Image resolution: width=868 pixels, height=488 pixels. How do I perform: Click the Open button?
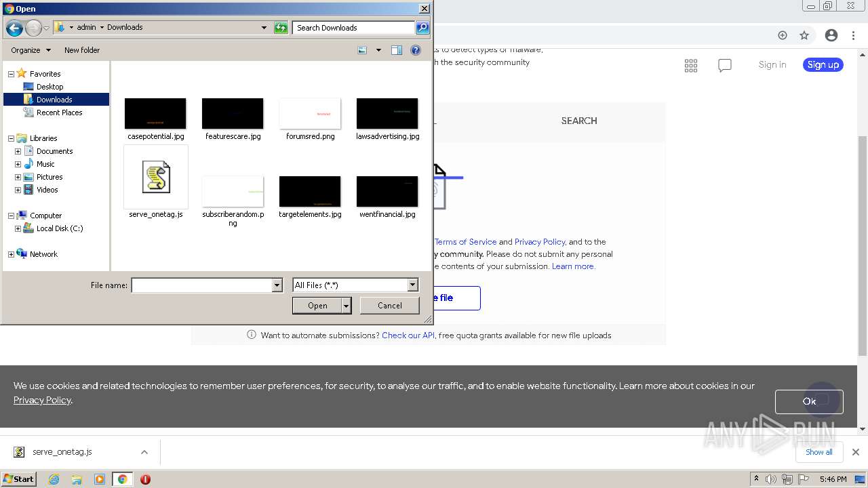click(x=317, y=306)
